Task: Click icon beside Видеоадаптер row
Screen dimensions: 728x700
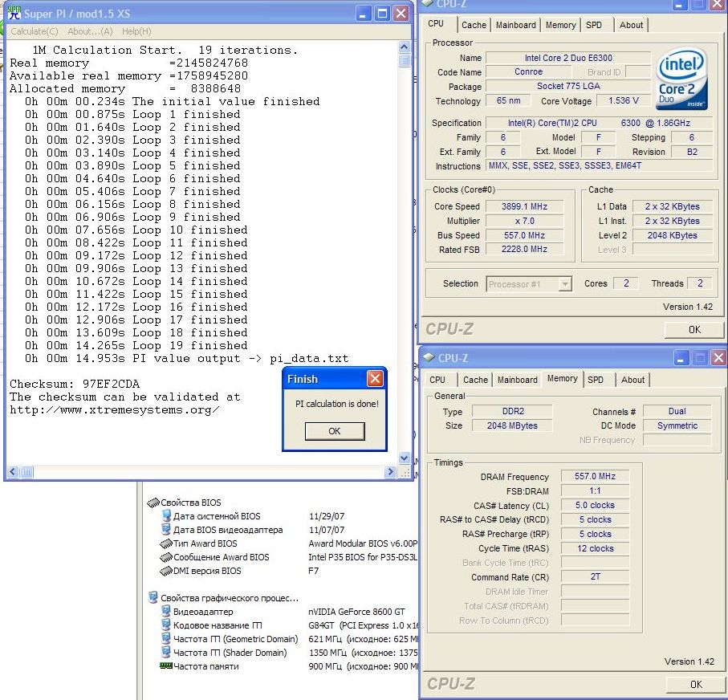Action: 166,611
